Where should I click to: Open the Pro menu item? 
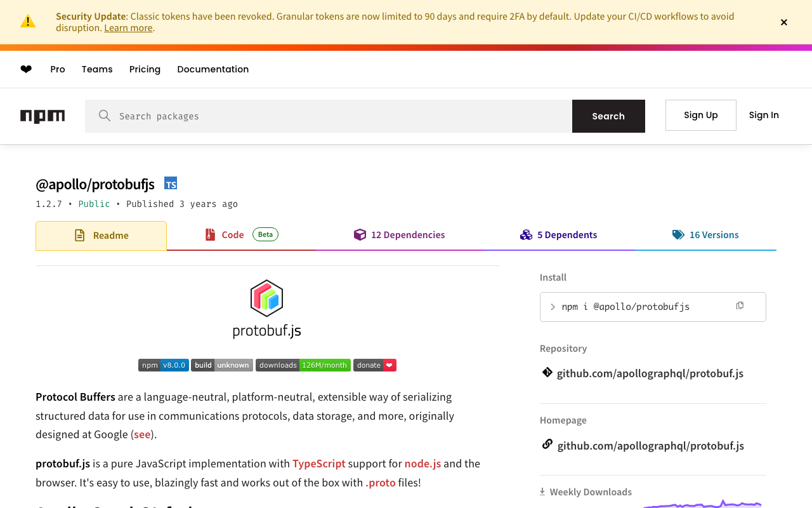[58, 69]
